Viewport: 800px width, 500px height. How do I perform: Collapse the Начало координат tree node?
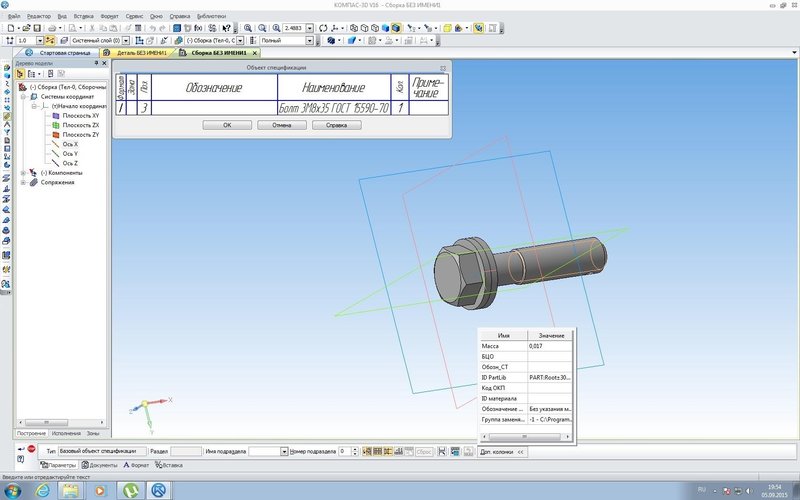(34, 106)
